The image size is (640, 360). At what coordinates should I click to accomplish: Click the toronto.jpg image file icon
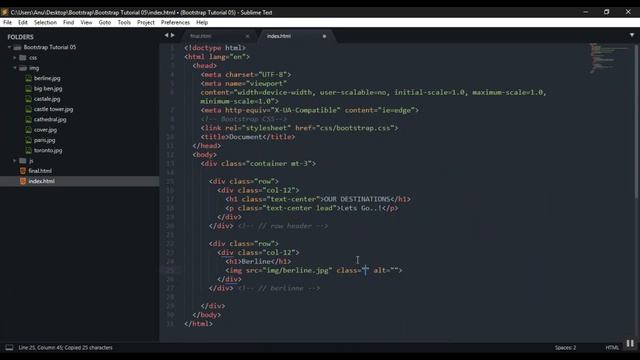(28, 150)
